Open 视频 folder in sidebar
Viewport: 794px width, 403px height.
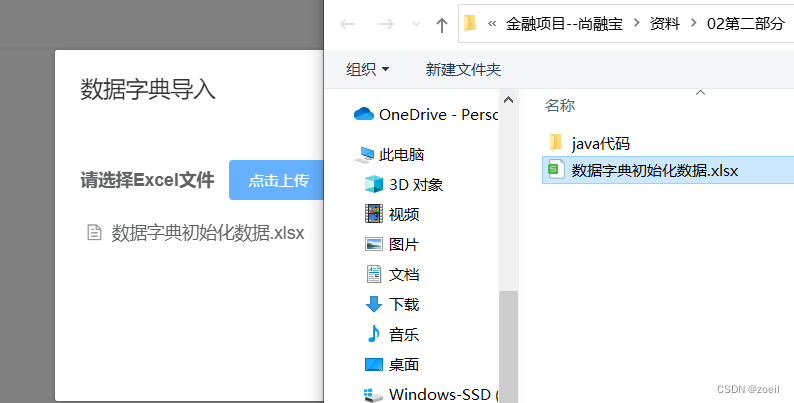(404, 215)
